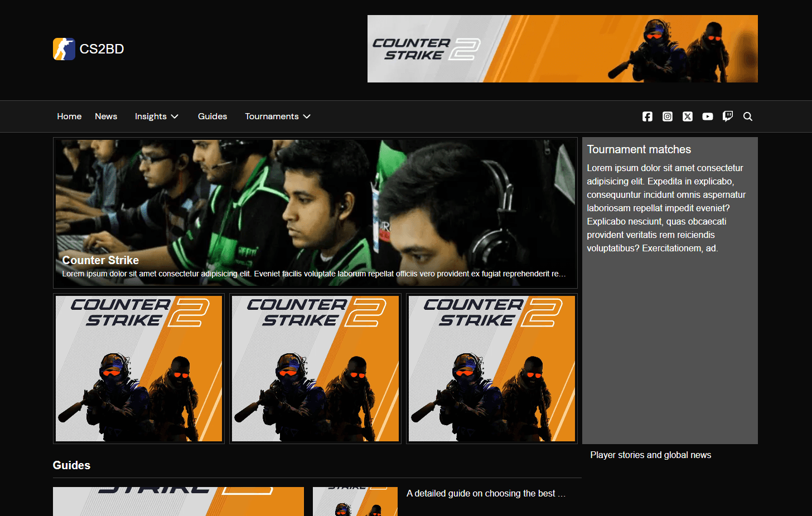Select the Insights menu label

pos(151,116)
